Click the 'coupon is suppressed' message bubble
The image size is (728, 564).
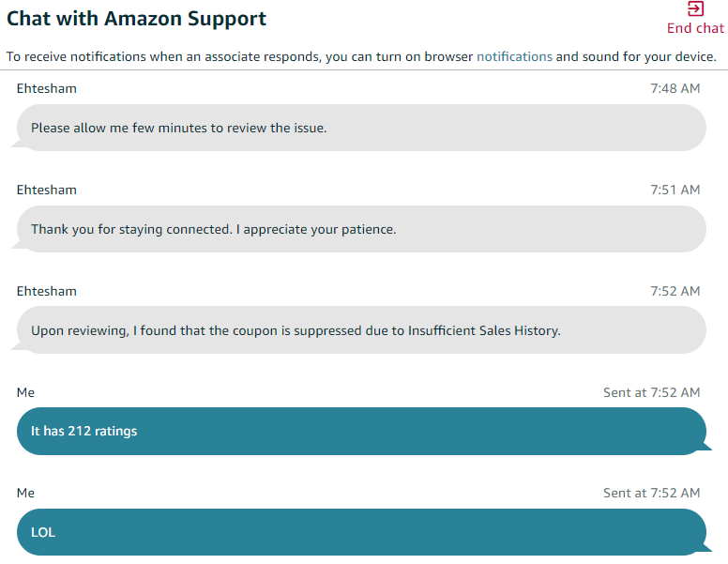[361, 330]
